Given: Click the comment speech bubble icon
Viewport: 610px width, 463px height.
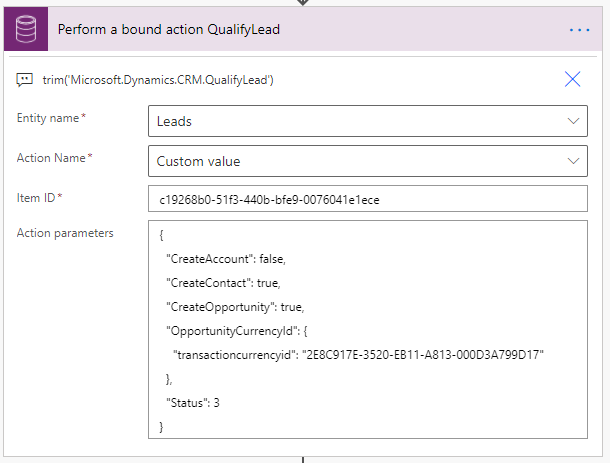Looking at the screenshot, I should tap(24, 80).
